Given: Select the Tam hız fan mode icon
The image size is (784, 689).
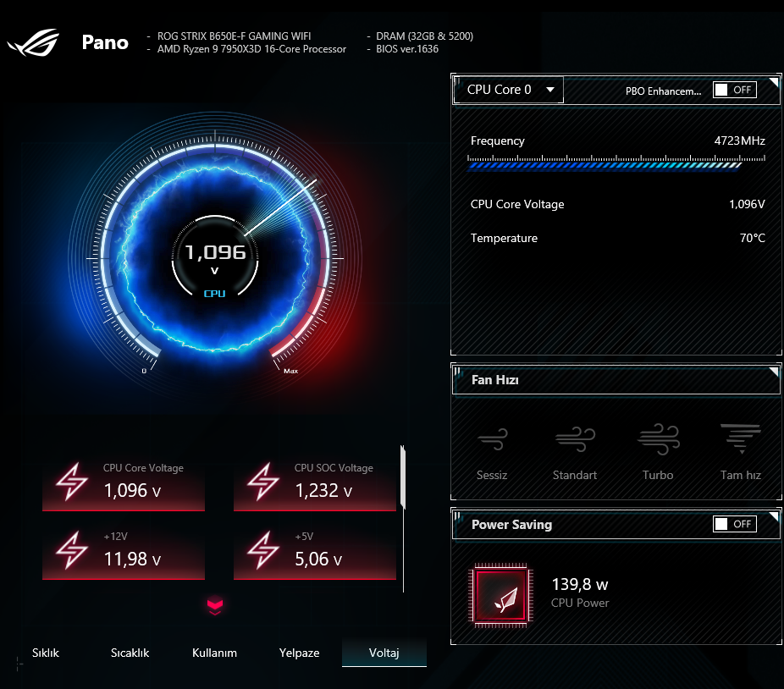Looking at the screenshot, I should click(741, 438).
